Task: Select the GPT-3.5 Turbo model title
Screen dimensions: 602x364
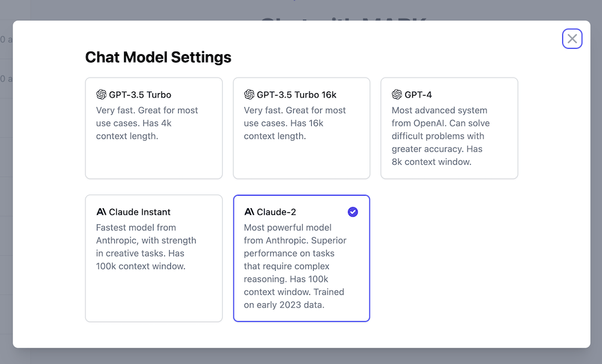Action: [140, 94]
